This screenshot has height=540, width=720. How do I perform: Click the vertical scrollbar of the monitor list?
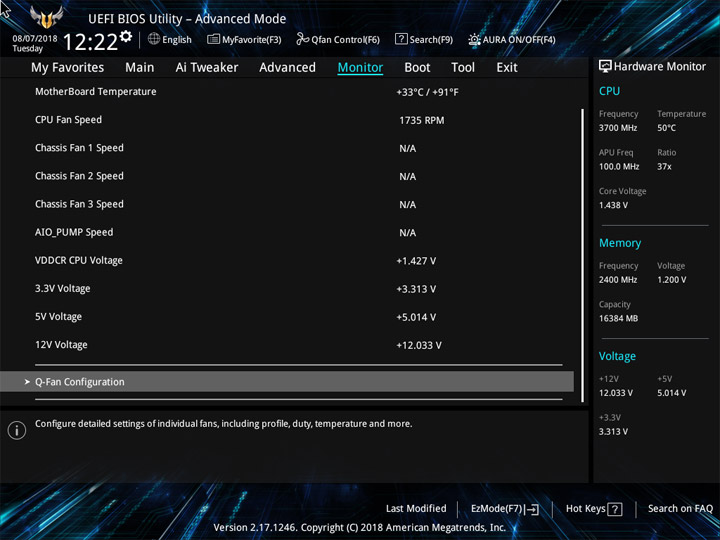pyautogui.click(x=582, y=255)
